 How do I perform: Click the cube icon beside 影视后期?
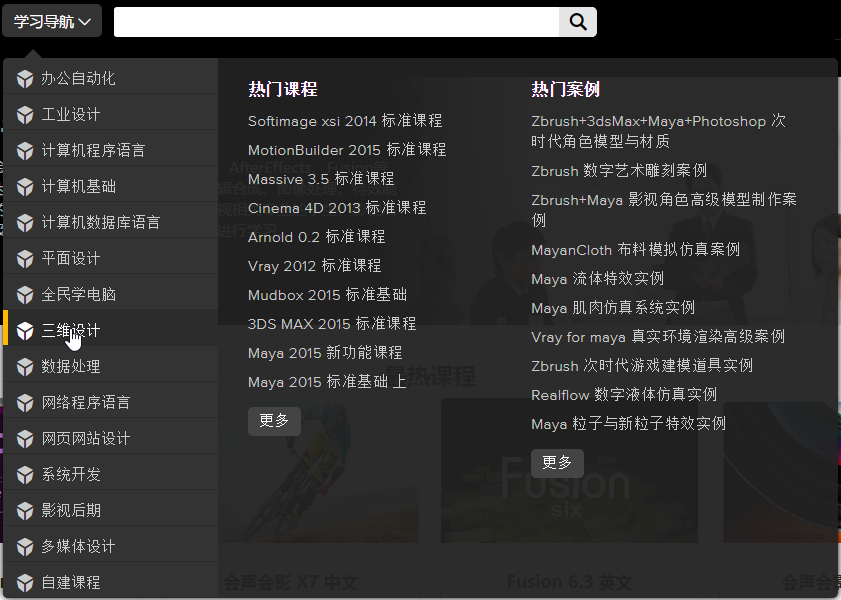pyautogui.click(x=25, y=510)
